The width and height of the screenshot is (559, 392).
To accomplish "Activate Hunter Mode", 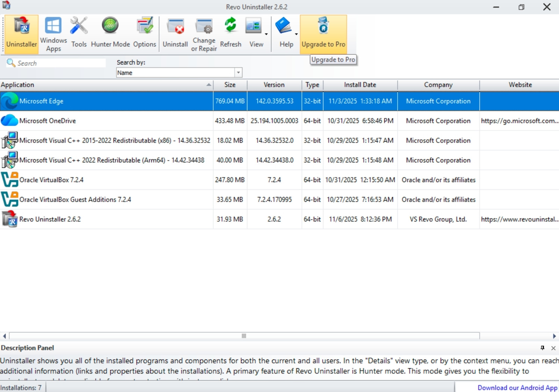I will 110,34.
